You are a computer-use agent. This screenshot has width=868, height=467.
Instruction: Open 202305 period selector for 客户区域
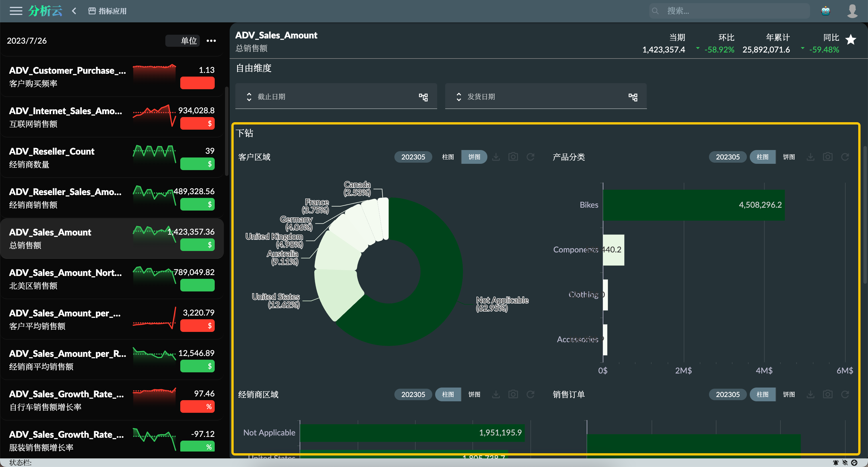pos(413,157)
